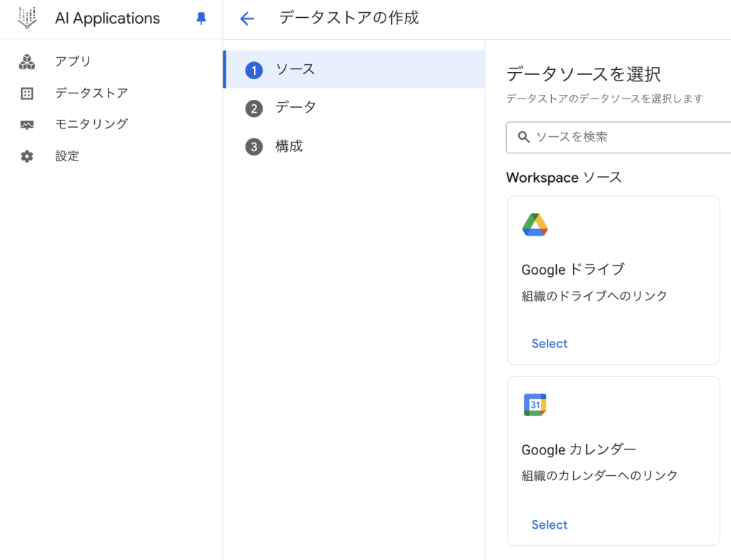This screenshot has width=731, height=560.
Task: Click the blue pin icon
Action: tap(201, 19)
